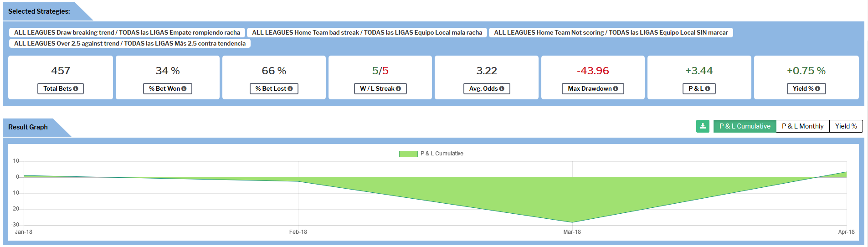Click the 34 % bet won value
Image resolution: width=868 pixels, height=247 pixels.
[168, 71]
